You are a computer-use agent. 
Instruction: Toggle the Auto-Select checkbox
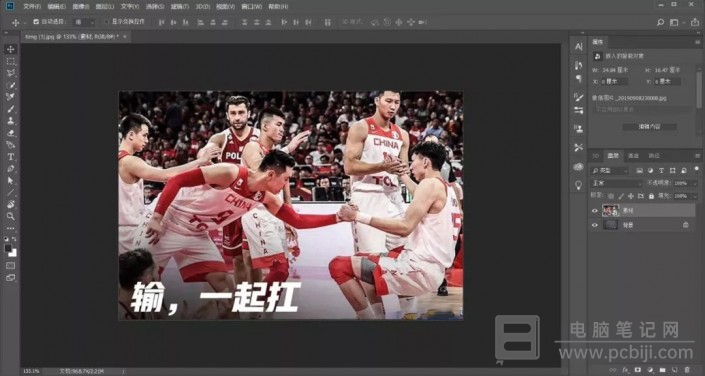pyautogui.click(x=36, y=22)
